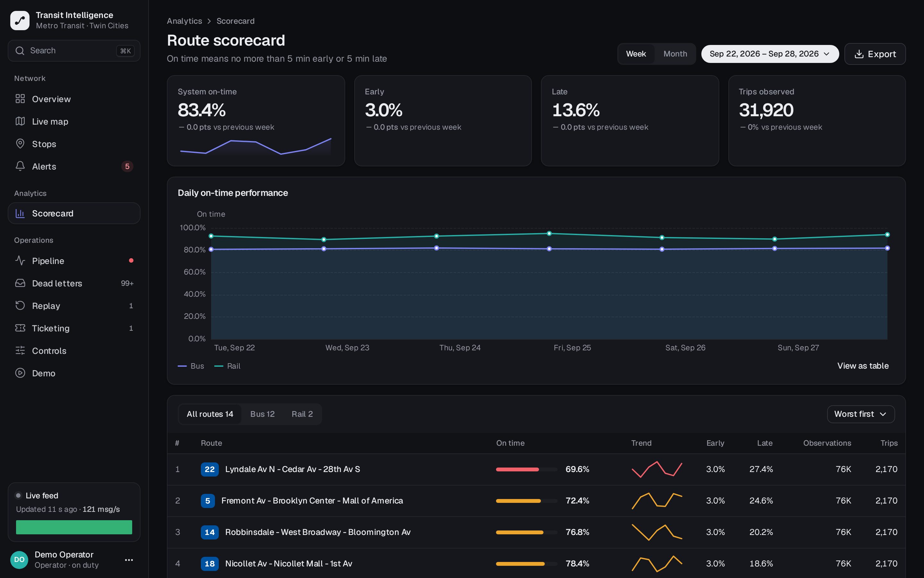Click the Scorecard breadcrumb

[235, 21]
